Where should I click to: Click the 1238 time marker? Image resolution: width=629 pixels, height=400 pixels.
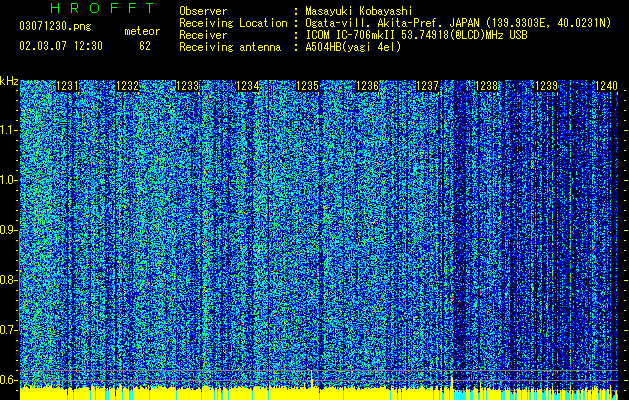487,86
